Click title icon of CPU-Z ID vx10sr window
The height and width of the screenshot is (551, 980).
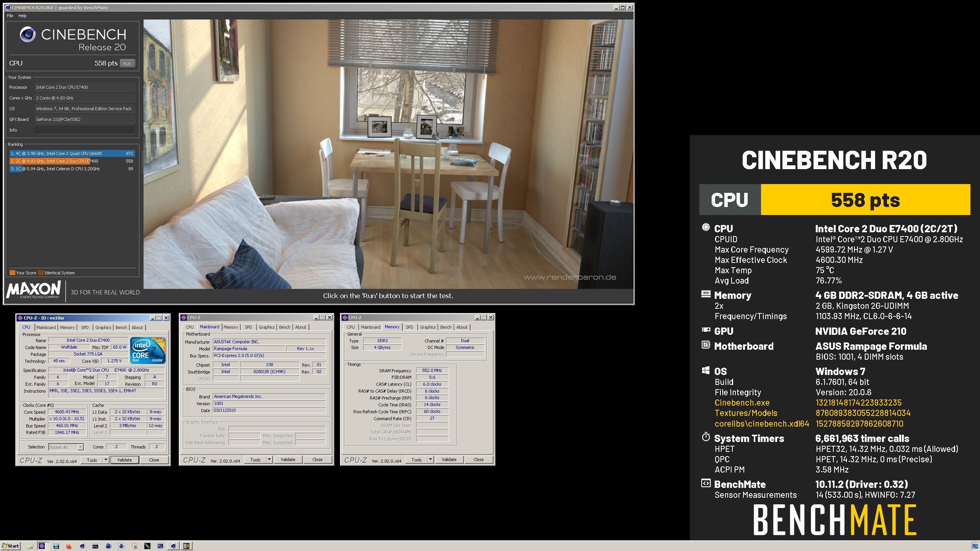20,318
